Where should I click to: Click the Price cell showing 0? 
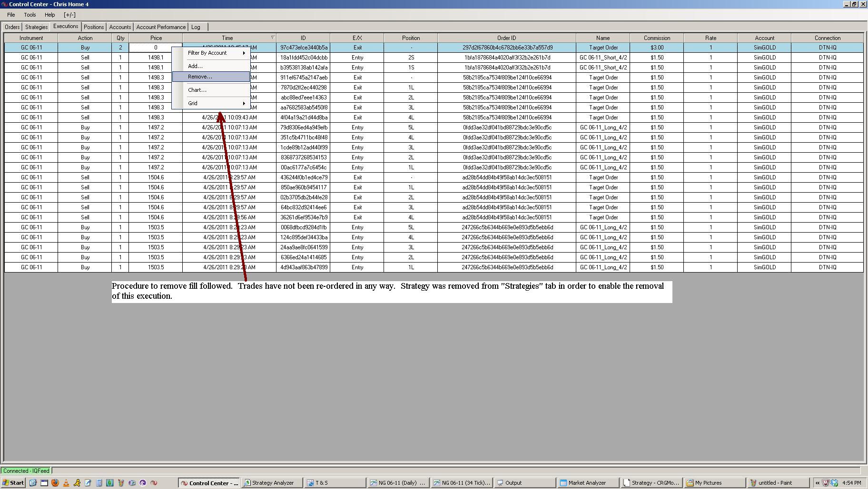[156, 48]
